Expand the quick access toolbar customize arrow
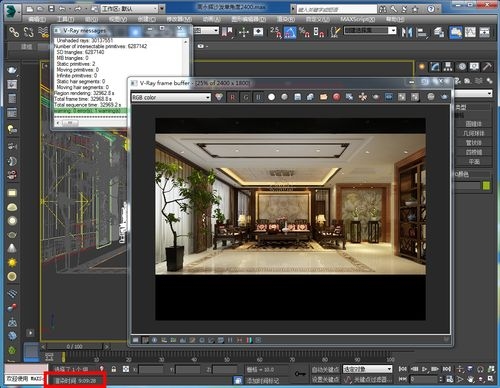 162,9
